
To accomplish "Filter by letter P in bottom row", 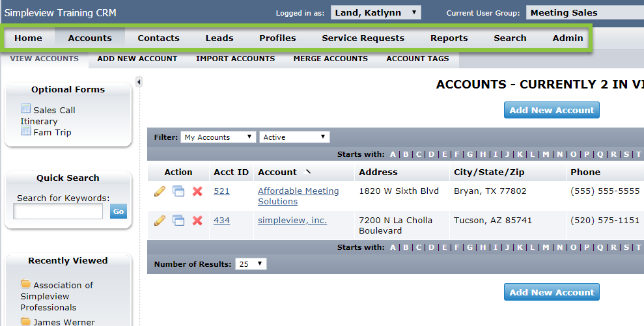I will point(587,247).
